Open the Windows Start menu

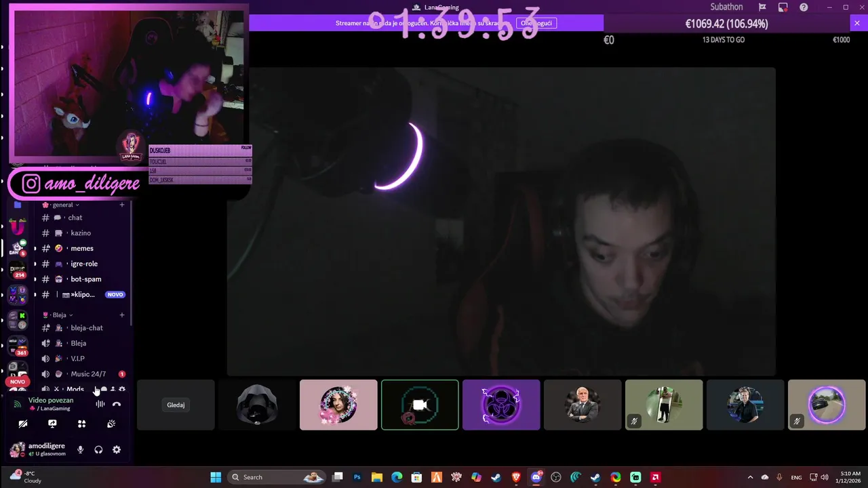(216, 477)
